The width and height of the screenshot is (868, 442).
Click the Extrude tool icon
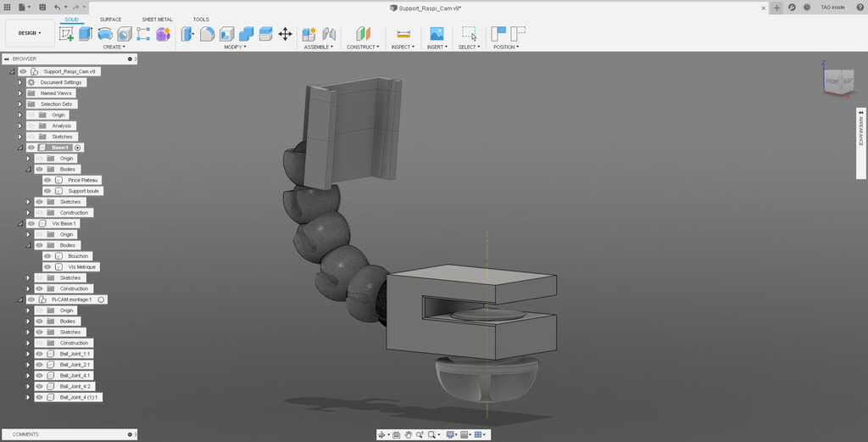(86, 34)
